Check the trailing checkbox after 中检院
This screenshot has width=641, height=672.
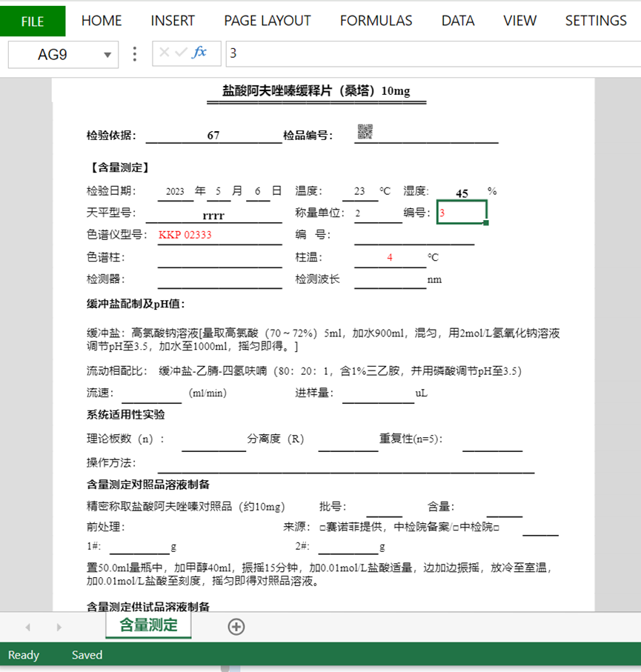click(x=494, y=528)
